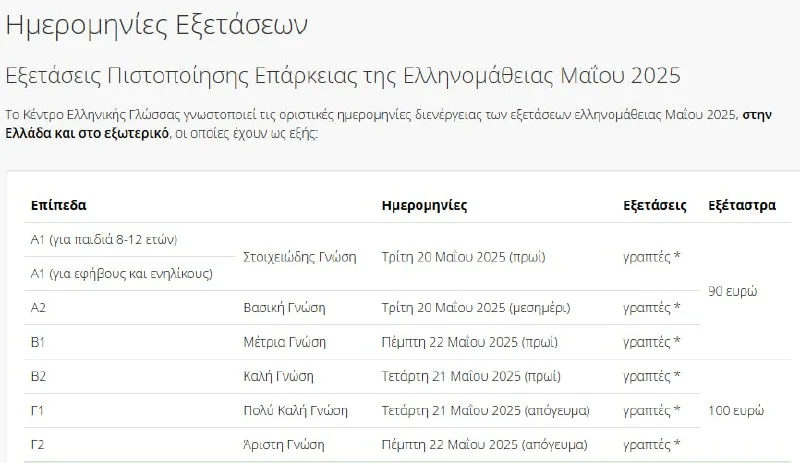Screen dimensions: 800x463
Task: Select the "Α1 (για εφήβους και ενηλίκους)" cell
Action: (122, 273)
